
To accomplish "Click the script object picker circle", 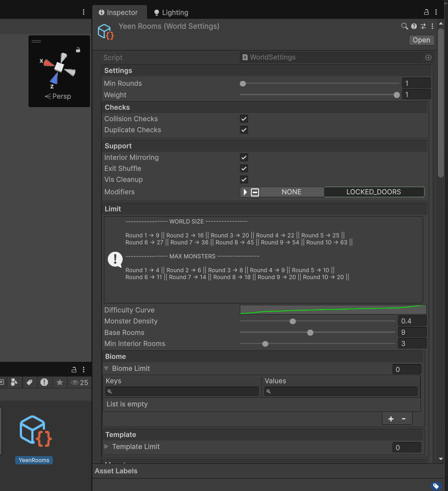I will click(x=428, y=57).
